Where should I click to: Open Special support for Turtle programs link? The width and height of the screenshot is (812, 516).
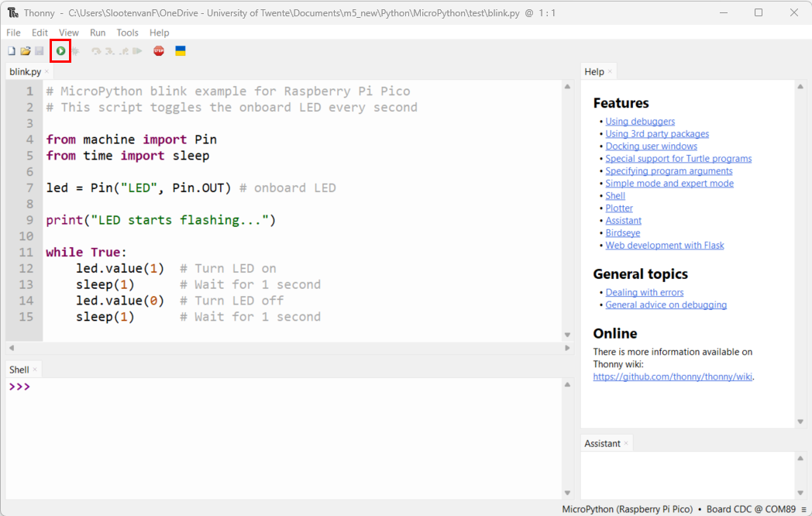click(679, 159)
